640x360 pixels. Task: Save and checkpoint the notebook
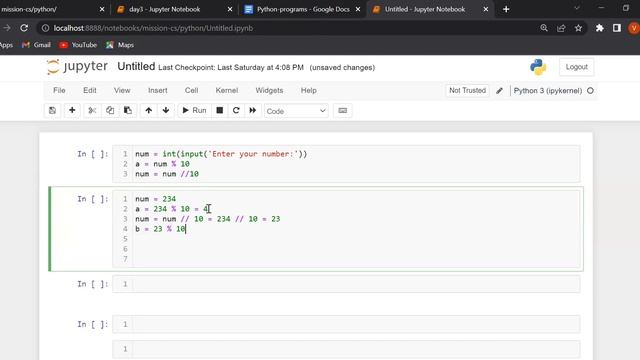point(52,111)
